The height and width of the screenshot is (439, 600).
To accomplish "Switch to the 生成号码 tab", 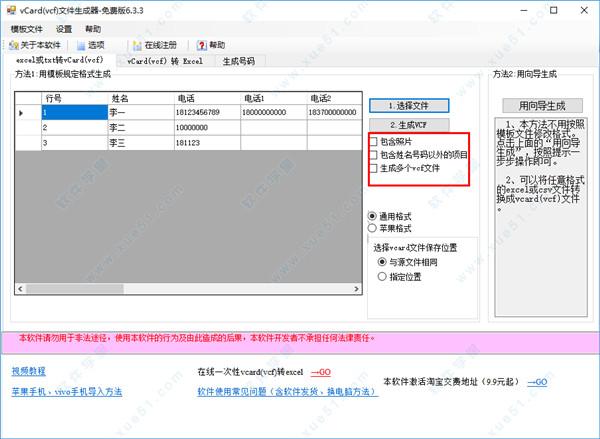I will pos(238,61).
